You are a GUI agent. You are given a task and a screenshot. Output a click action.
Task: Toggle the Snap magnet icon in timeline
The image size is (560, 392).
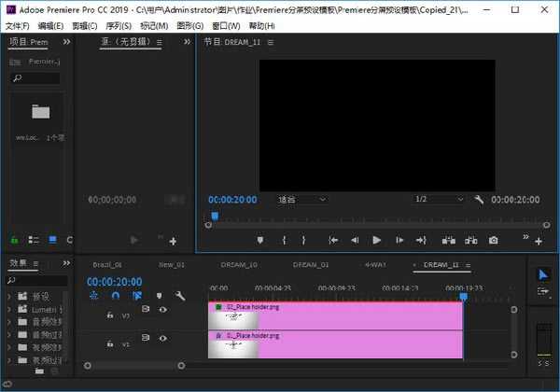pos(115,296)
